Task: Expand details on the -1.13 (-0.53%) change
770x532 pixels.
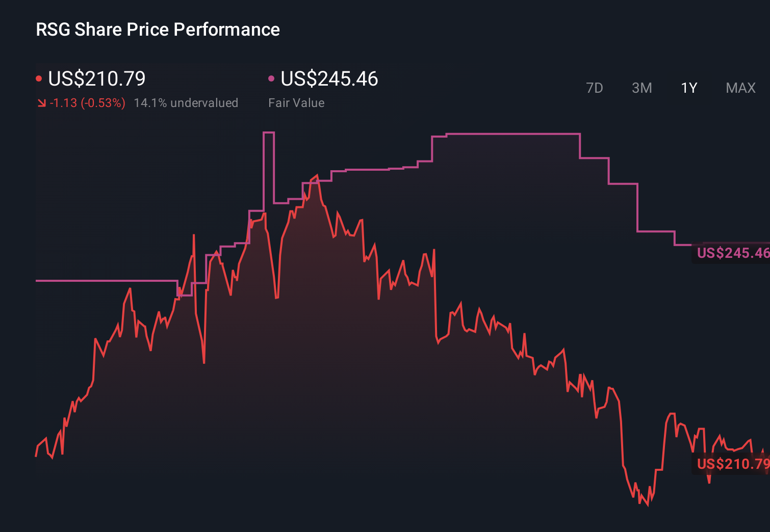Action: [x=87, y=102]
